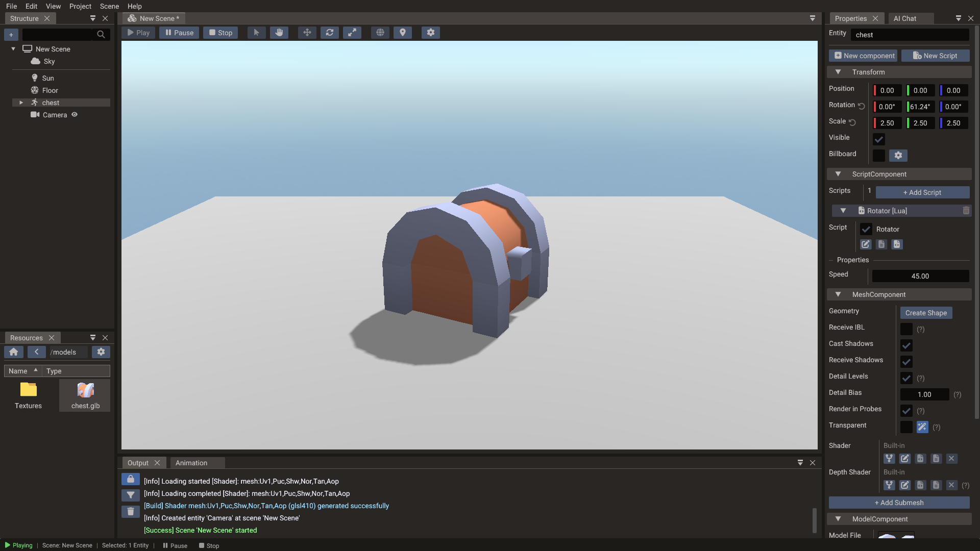
Task: Reset Rotation values
Action: pyautogui.click(x=862, y=106)
